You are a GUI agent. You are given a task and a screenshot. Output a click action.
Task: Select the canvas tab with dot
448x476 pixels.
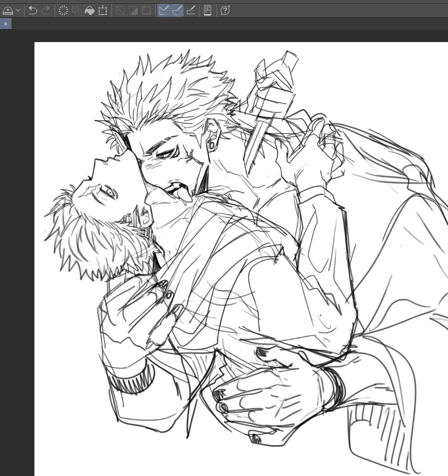coord(6,23)
